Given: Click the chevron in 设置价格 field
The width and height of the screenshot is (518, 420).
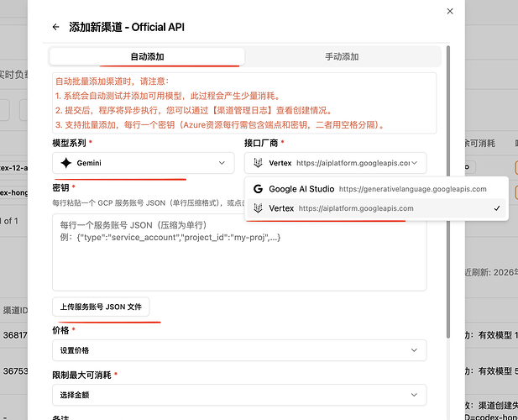Looking at the screenshot, I should point(414,350).
